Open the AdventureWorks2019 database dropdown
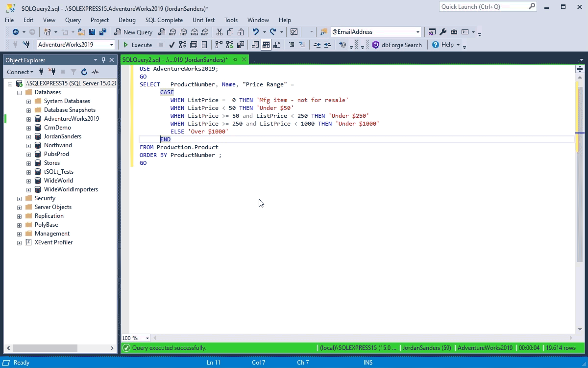Screen dimensions: 588x368 coord(112,45)
